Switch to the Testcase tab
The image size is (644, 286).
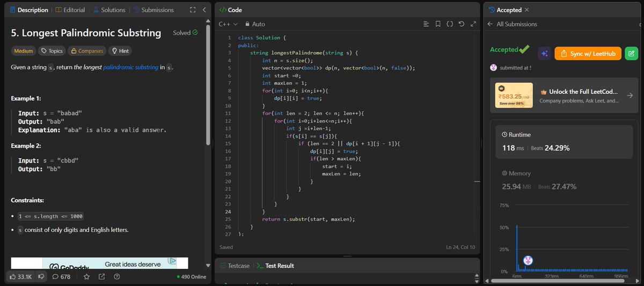[x=235, y=266]
